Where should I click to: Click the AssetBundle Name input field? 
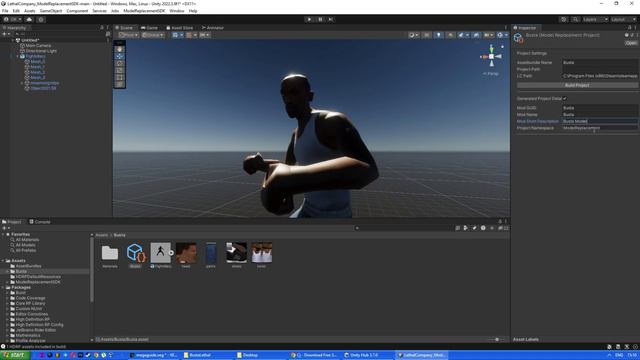tap(600, 62)
